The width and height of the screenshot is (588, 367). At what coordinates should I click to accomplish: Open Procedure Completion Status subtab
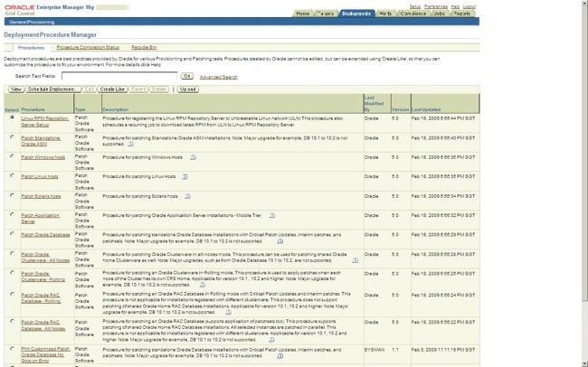[88, 48]
